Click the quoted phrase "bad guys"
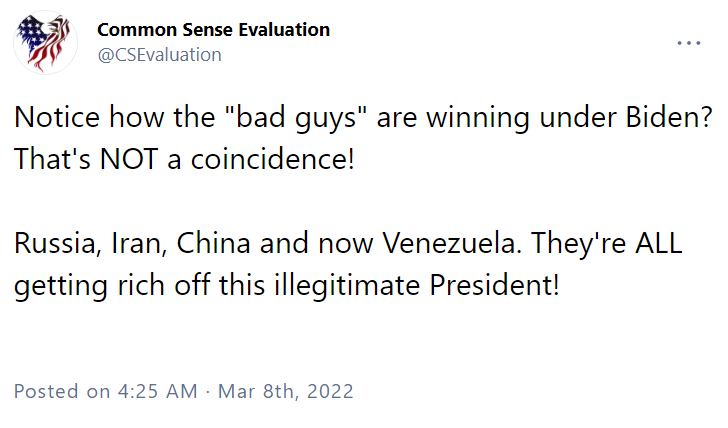The image size is (728, 428). coord(296,117)
